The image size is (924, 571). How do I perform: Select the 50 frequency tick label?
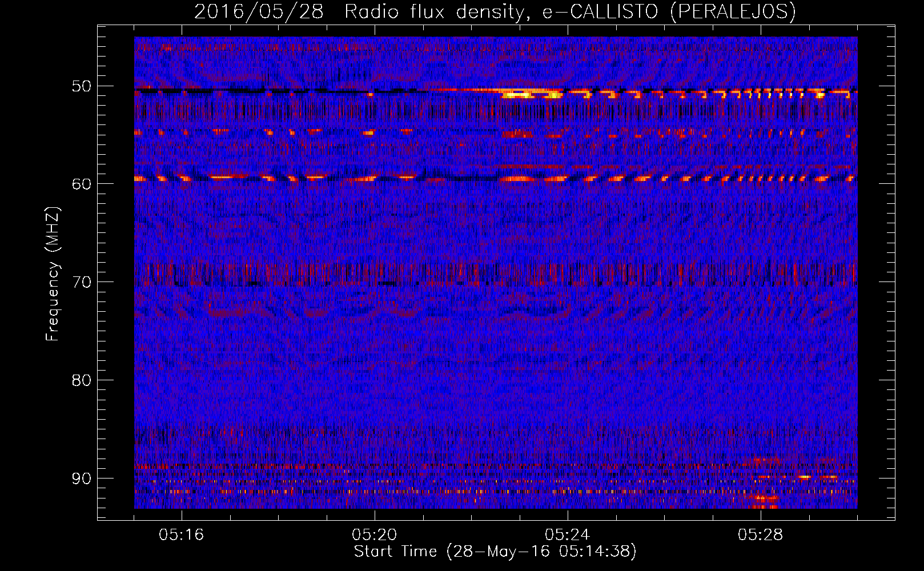(x=82, y=86)
